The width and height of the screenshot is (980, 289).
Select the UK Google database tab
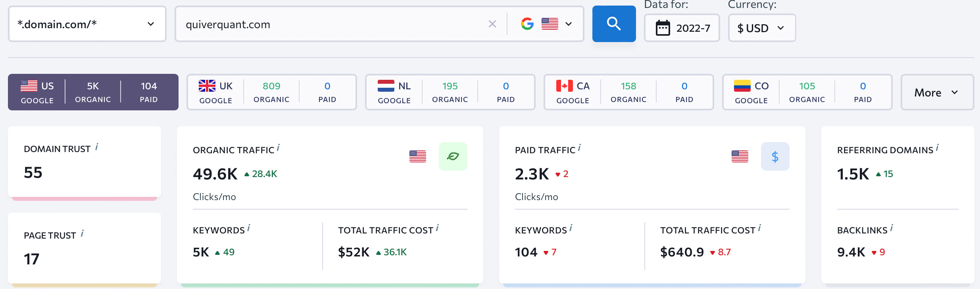click(x=271, y=92)
